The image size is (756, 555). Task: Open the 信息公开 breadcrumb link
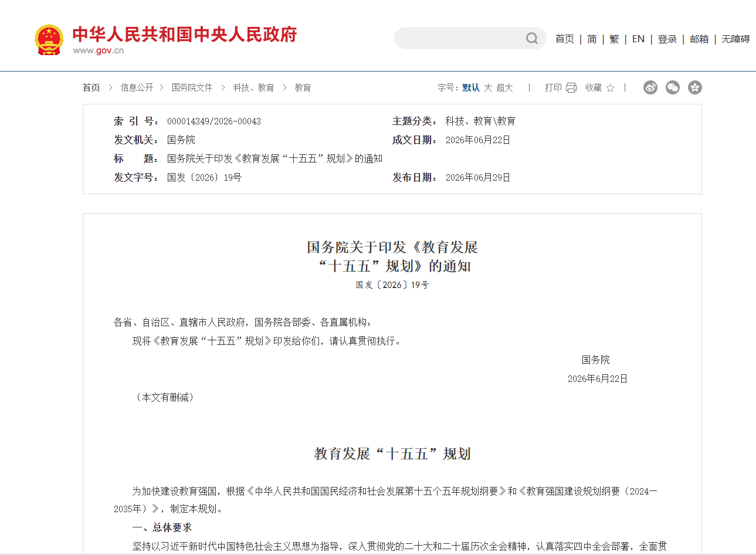(x=137, y=87)
